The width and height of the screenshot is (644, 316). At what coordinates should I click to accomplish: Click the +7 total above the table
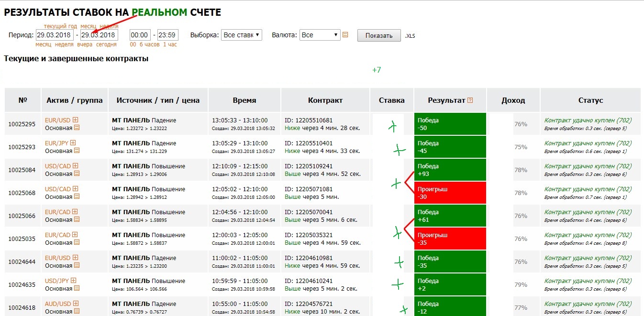(x=377, y=70)
